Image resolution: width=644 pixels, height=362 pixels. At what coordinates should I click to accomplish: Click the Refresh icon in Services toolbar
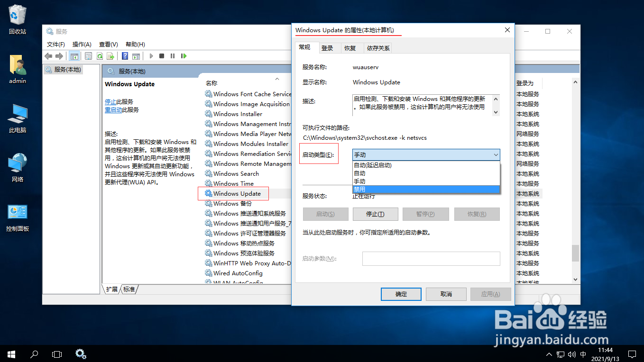click(x=100, y=56)
